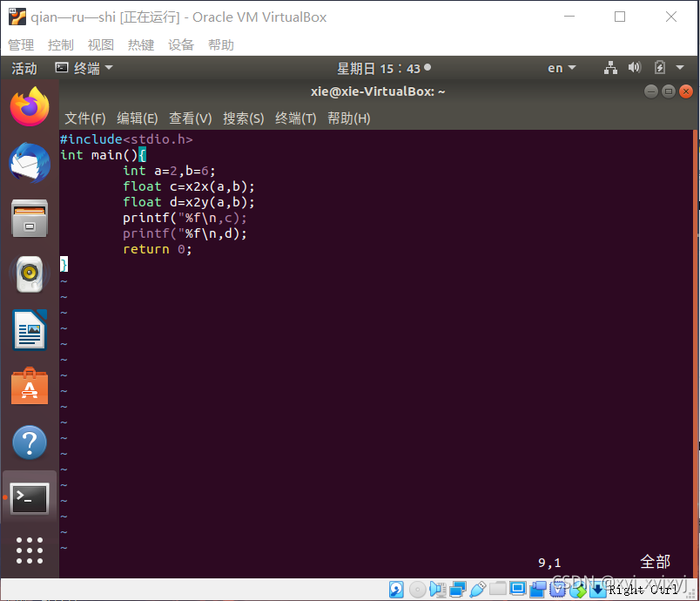
Task: Click the terminal title xie@xie-VirtualBox: ~
Action: coord(378,91)
